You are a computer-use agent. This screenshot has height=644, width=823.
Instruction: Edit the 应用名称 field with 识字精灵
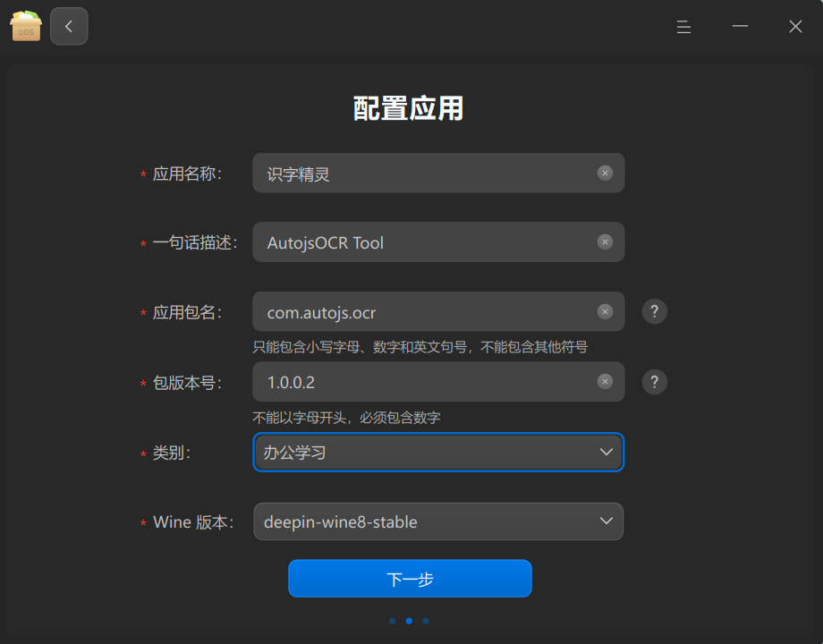(x=438, y=174)
